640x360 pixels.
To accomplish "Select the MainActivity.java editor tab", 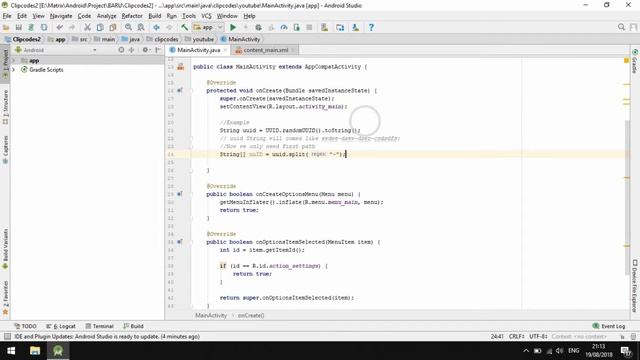I will pyautogui.click(x=198, y=50).
